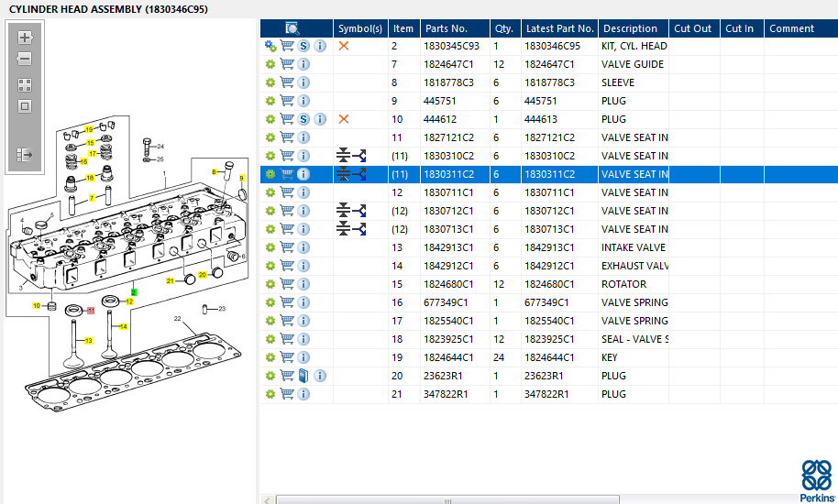Viewport: 838px width, 504px height.
Task: Click the Description column header
Action: coord(630,28)
